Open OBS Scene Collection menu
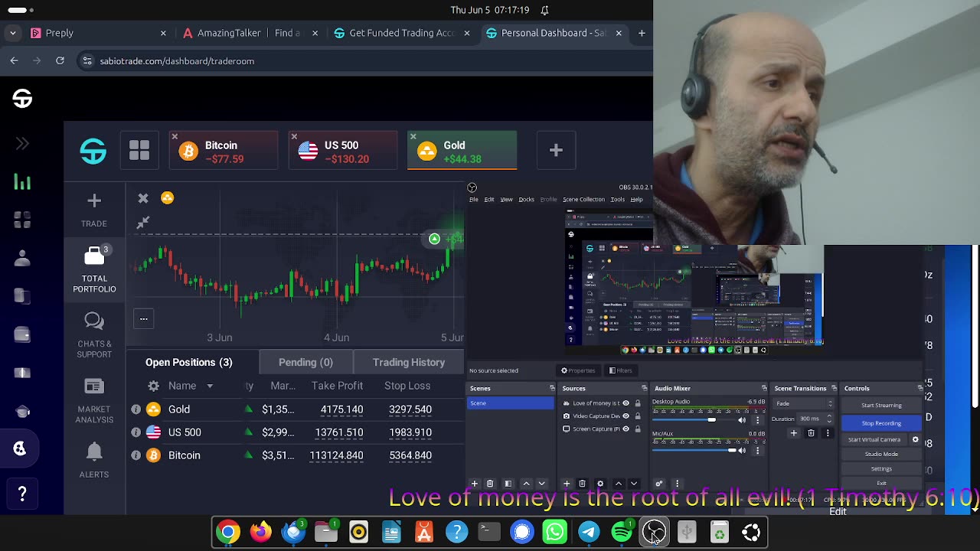 coord(583,200)
